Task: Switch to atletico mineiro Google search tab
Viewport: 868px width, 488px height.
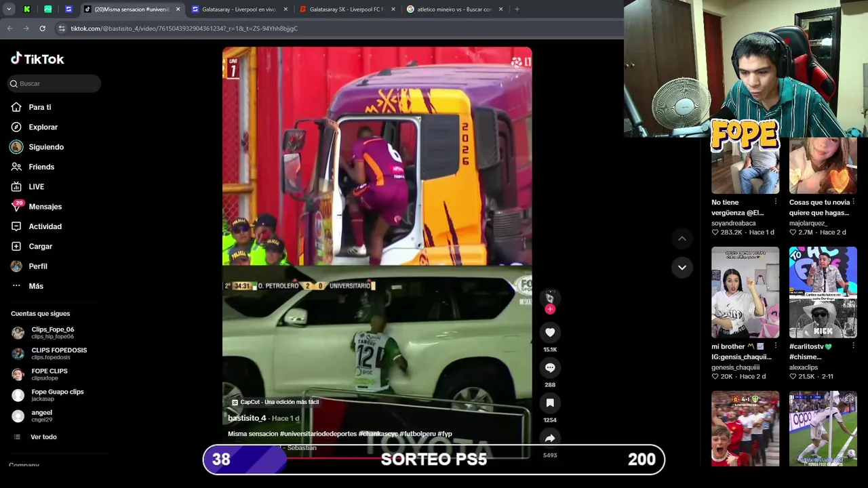Action: (453, 9)
